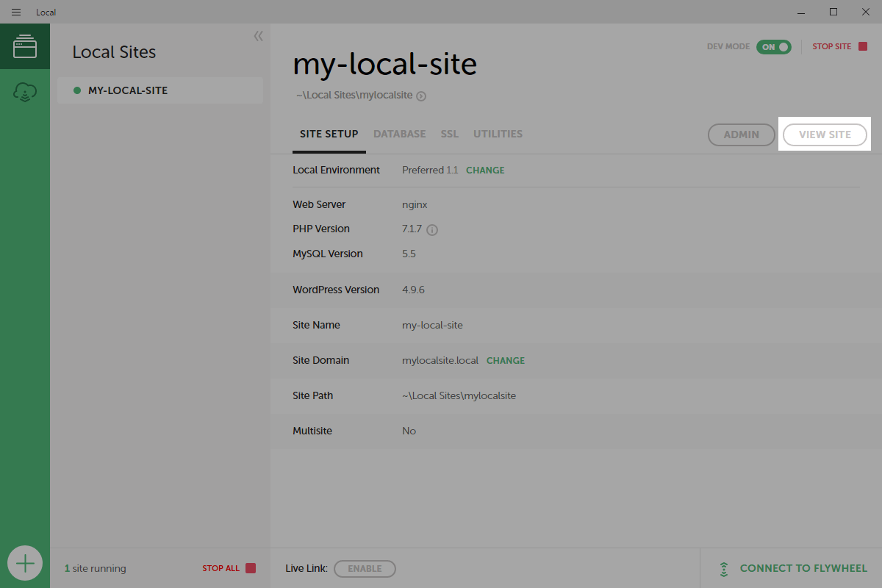
Task: Click the red Stop Site square icon
Action: click(x=863, y=46)
